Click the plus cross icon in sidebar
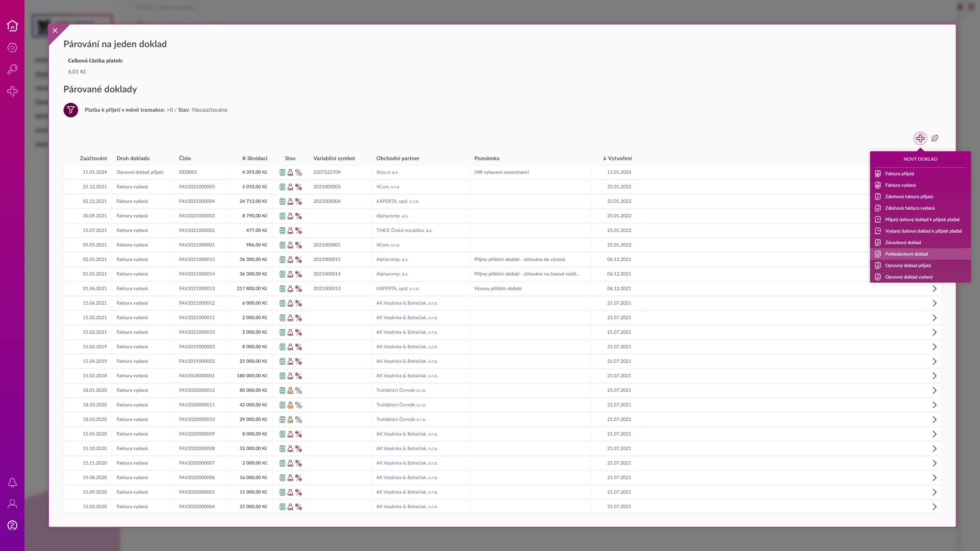 tap(12, 91)
